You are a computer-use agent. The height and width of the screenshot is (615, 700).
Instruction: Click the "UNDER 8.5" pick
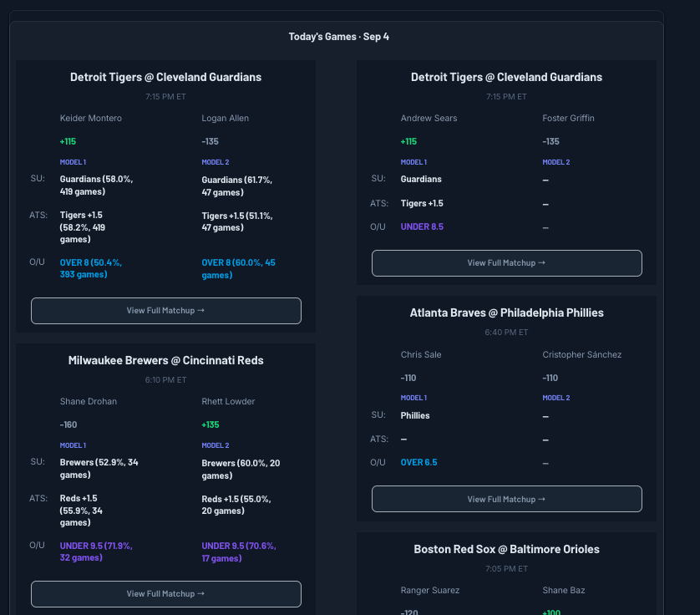click(422, 227)
